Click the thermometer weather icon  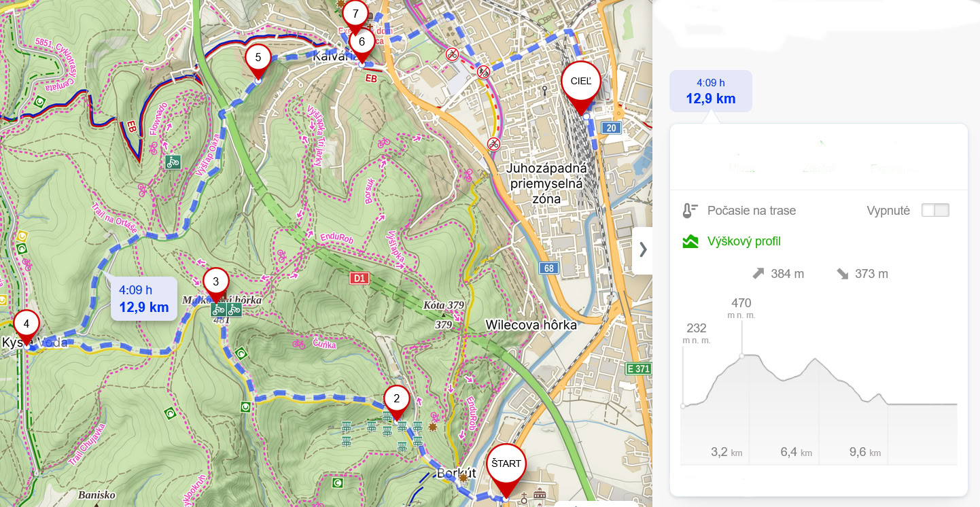pyautogui.click(x=690, y=211)
